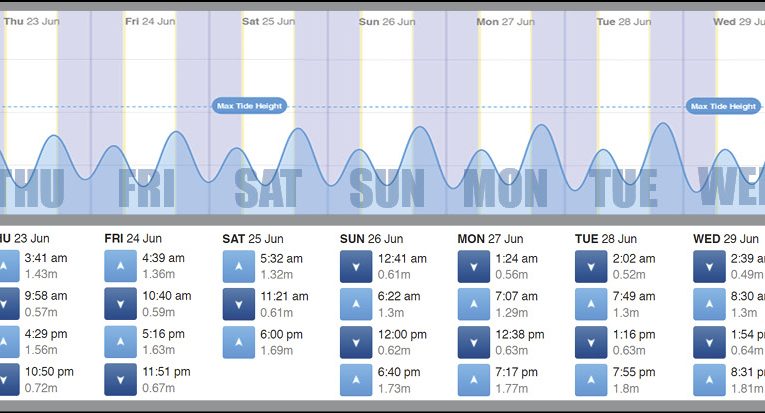The image size is (765, 413).
Task: Select the high tide arrow for Friday 5:16 pm
Action: pos(120,341)
